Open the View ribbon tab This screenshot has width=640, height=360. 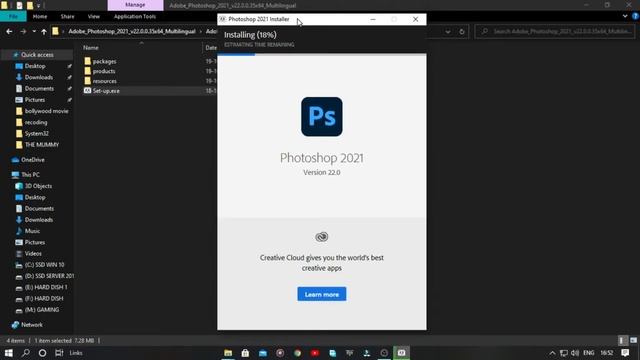(93, 16)
